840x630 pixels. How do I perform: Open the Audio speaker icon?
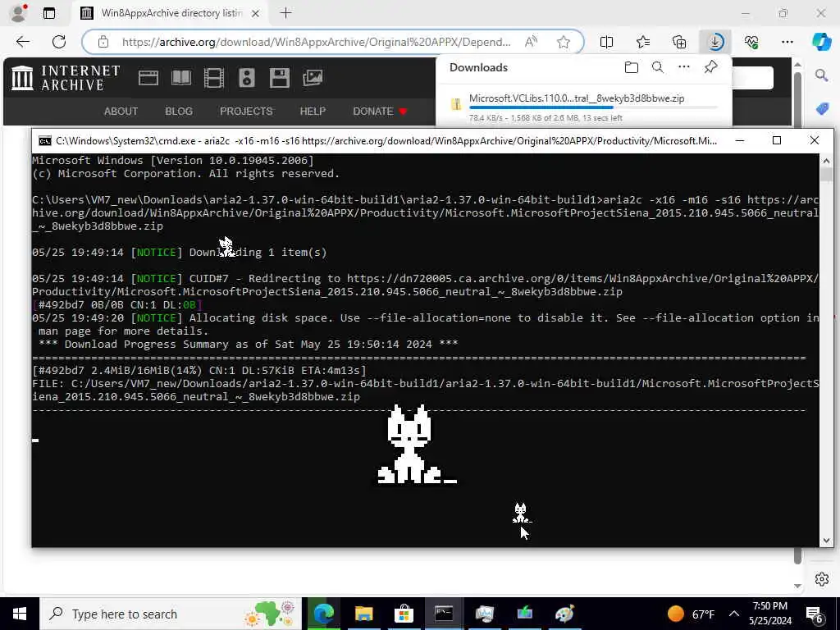tap(246, 78)
